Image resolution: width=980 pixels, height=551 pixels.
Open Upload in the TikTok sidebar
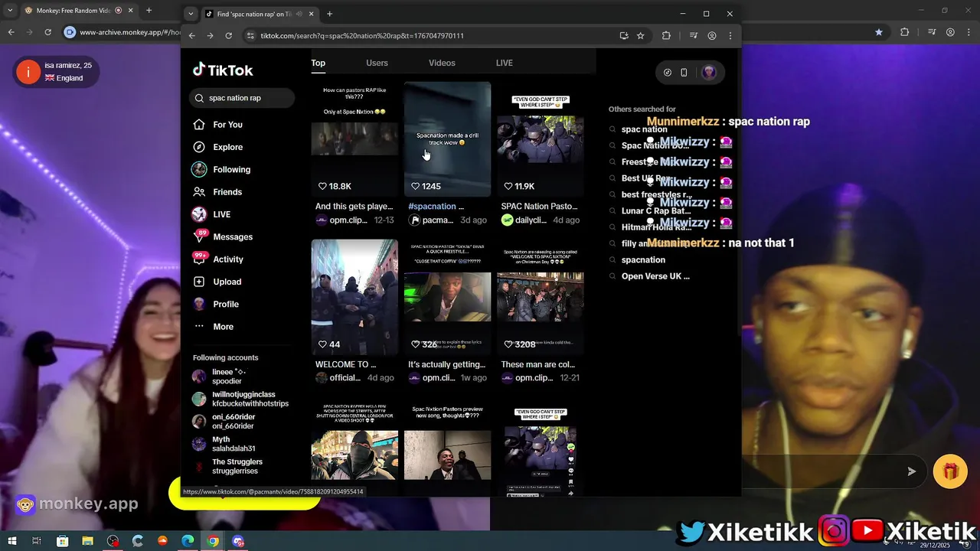[217, 282]
